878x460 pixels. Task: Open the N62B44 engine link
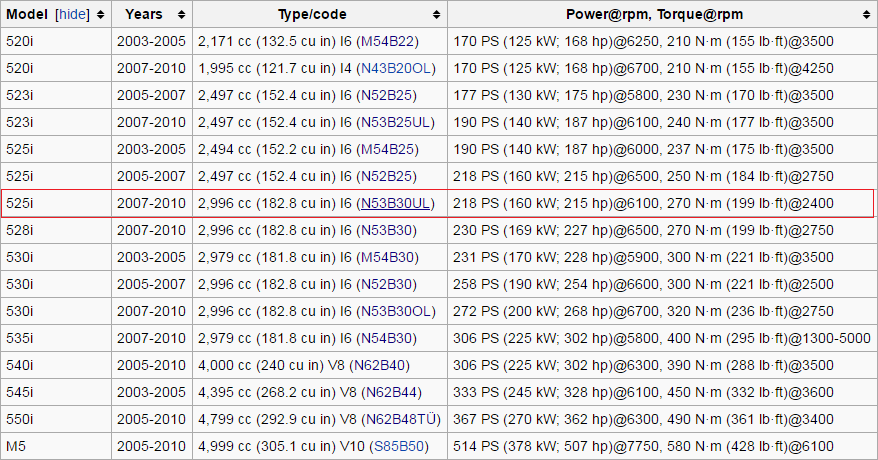click(391, 392)
